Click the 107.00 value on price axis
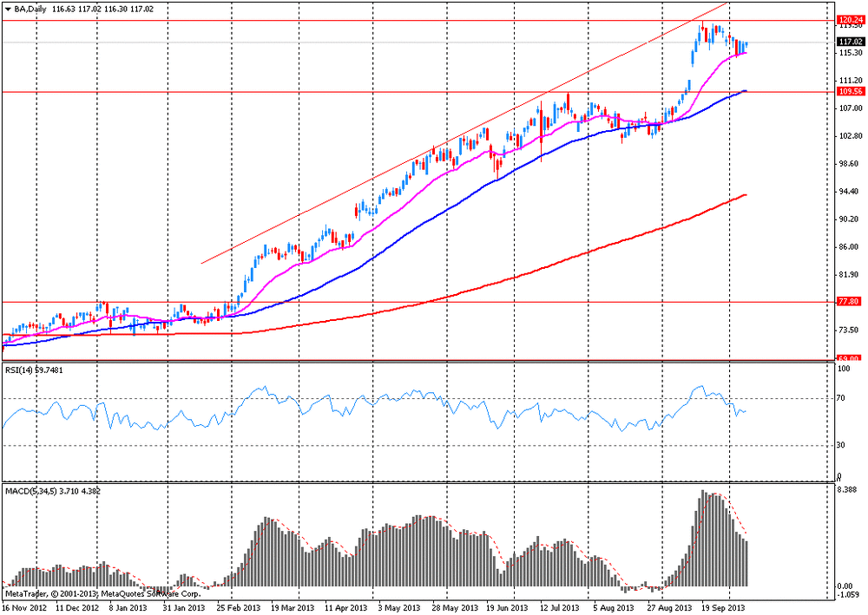 pyautogui.click(x=851, y=108)
